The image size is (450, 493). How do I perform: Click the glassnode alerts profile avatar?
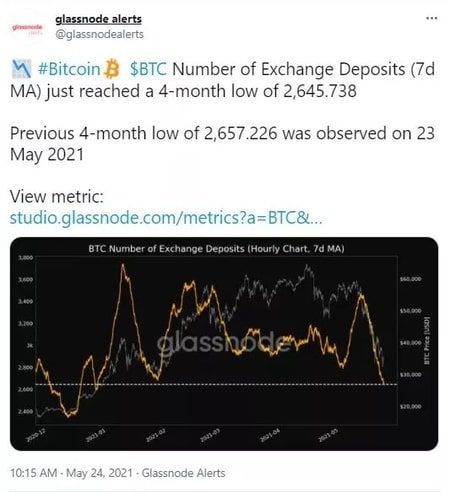[27, 28]
